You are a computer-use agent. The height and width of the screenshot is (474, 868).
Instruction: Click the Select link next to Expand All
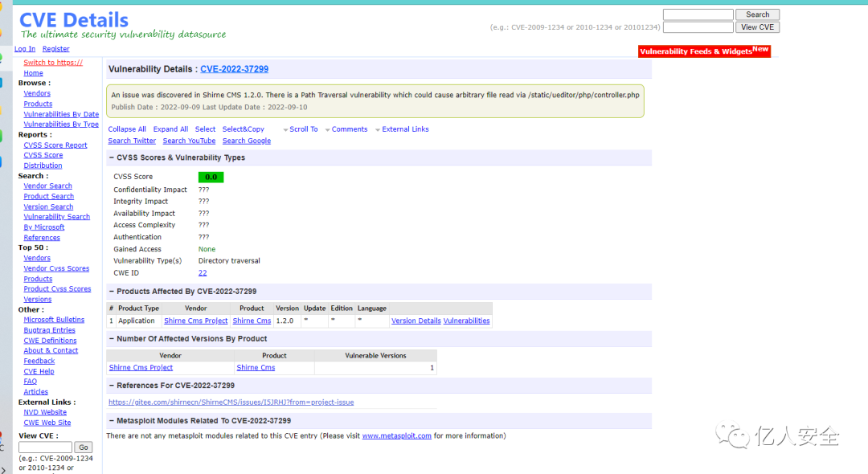(205, 129)
